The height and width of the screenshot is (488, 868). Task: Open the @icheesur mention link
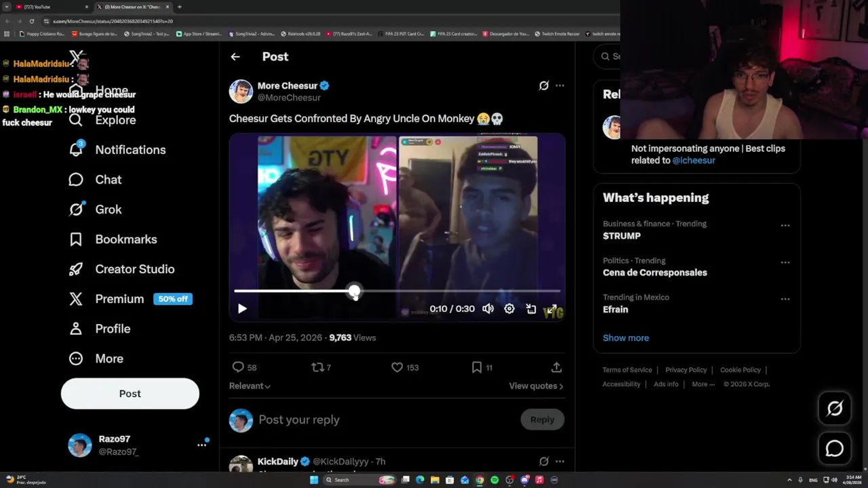pyautogui.click(x=694, y=161)
